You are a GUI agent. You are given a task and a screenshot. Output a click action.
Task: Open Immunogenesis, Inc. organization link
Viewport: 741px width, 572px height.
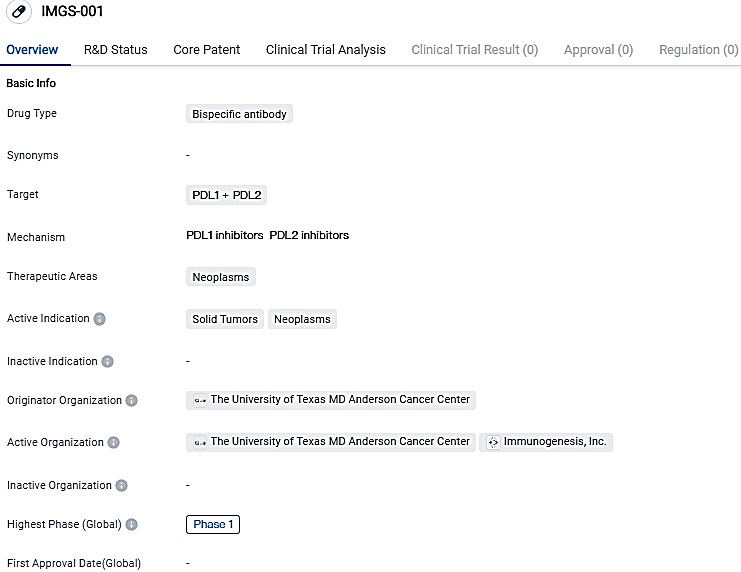click(x=555, y=442)
